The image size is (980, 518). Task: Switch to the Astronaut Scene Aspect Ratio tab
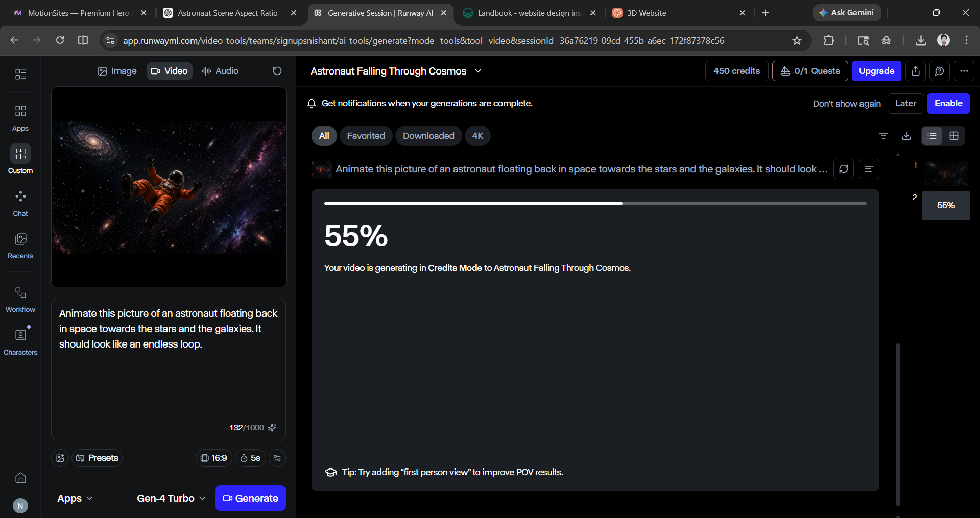click(228, 13)
